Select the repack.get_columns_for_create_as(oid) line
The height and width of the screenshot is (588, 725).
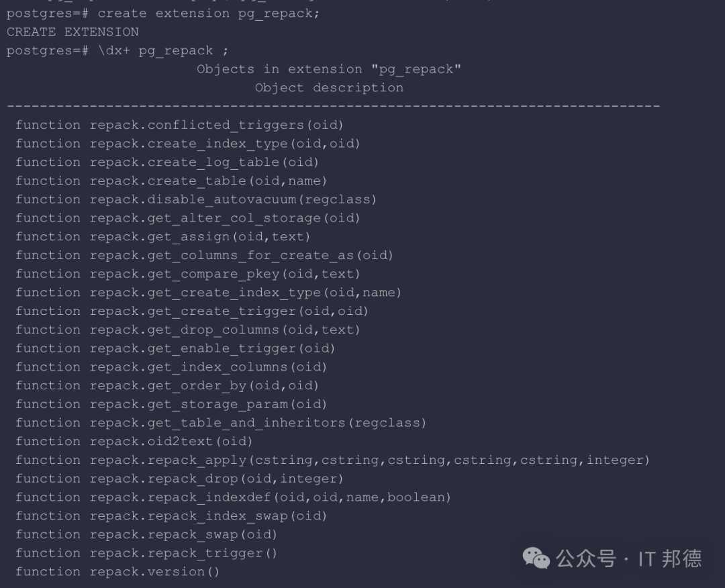204,255
